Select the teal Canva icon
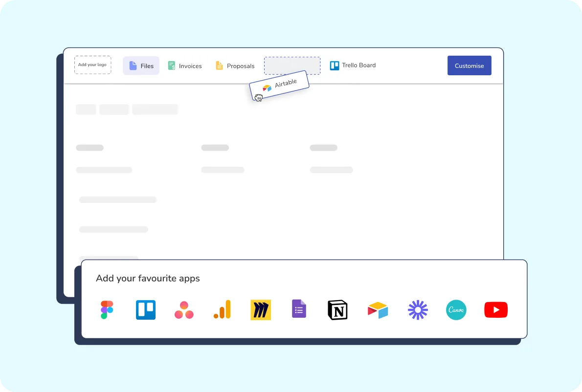 (x=456, y=310)
